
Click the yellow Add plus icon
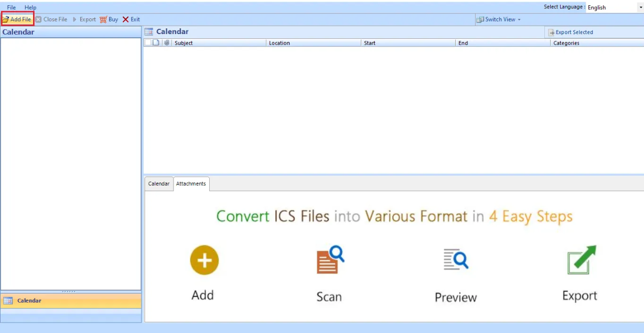[204, 260]
